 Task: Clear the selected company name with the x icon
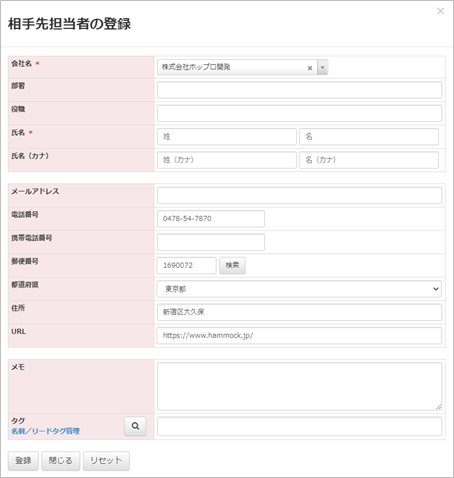pyautogui.click(x=310, y=68)
